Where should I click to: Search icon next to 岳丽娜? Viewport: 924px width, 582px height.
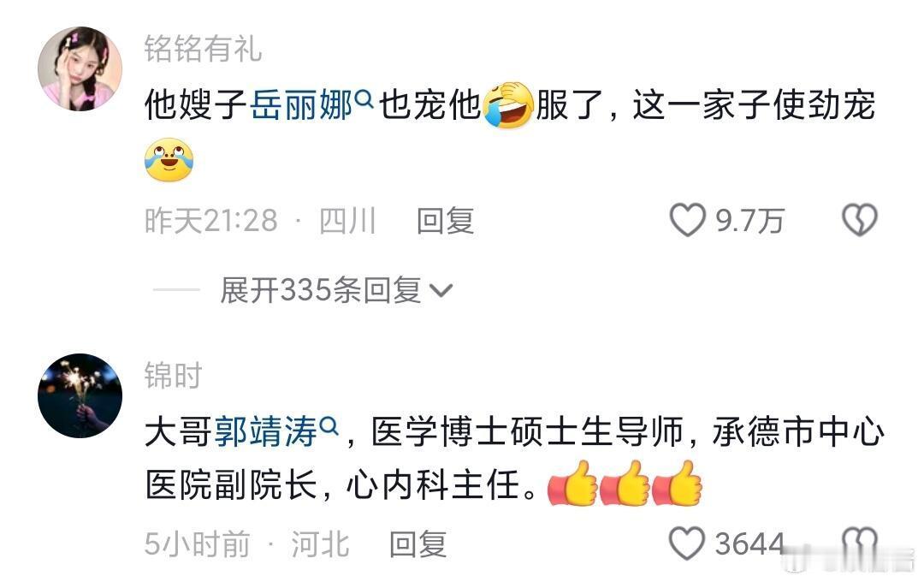pyautogui.click(x=364, y=98)
